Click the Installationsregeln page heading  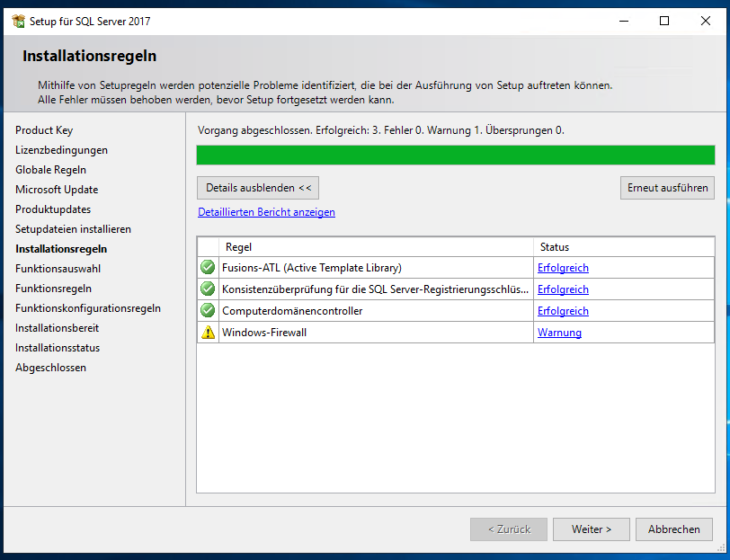[x=89, y=56]
